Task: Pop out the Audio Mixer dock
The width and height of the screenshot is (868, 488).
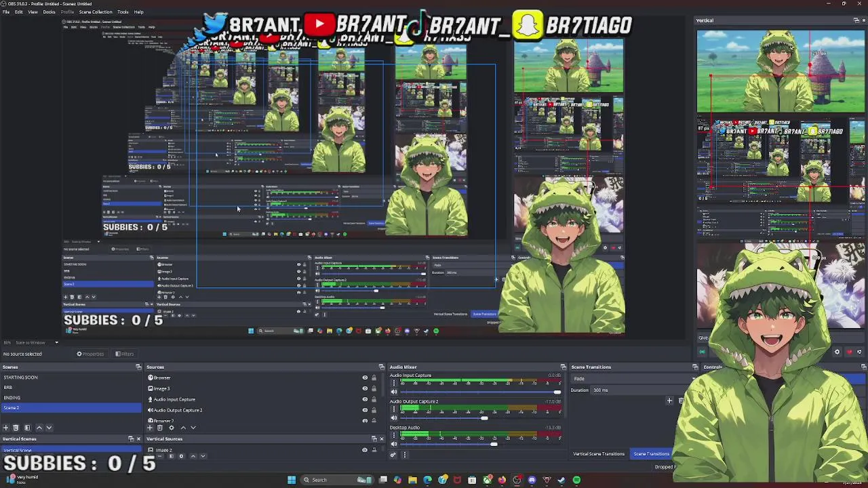Action: (563, 367)
